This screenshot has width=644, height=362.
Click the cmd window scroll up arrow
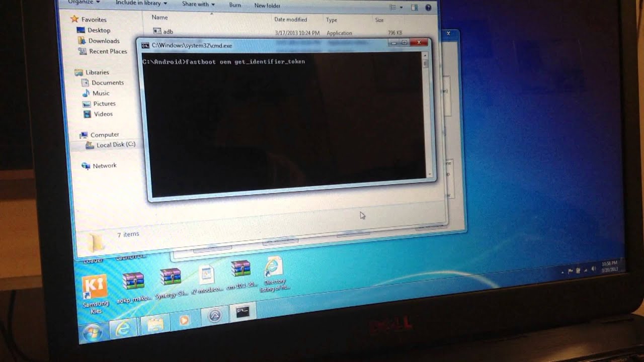point(426,56)
